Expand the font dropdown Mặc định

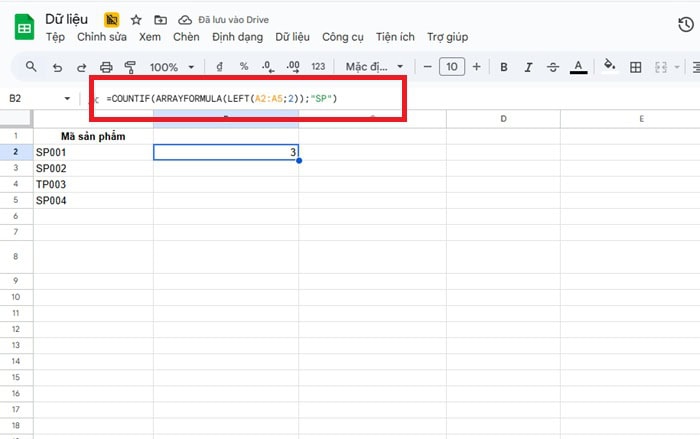click(375, 67)
